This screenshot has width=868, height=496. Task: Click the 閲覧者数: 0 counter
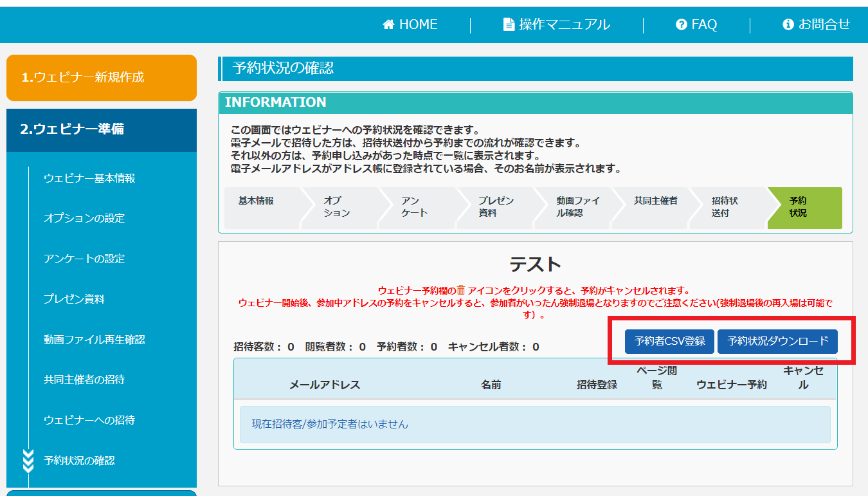(336, 347)
